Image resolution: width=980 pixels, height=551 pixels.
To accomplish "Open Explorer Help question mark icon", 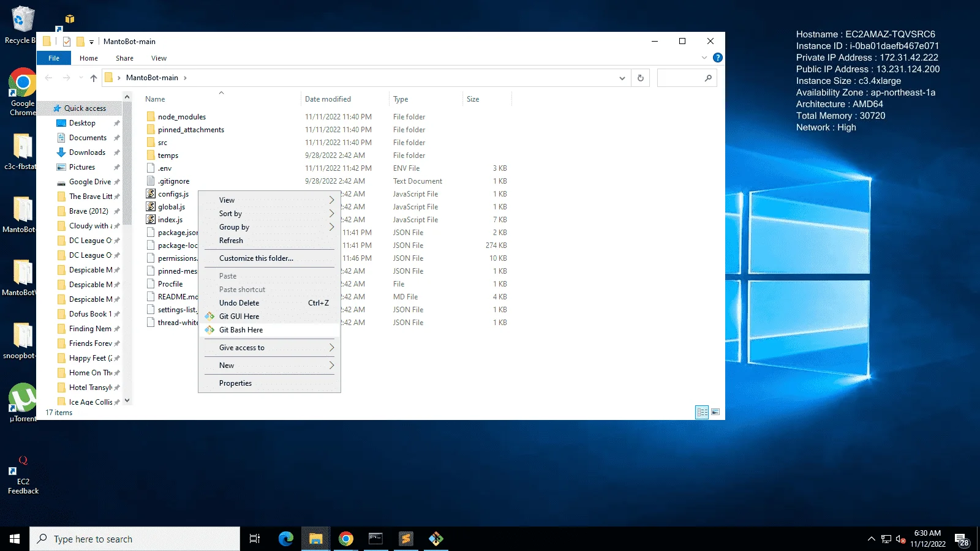I will tap(717, 58).
